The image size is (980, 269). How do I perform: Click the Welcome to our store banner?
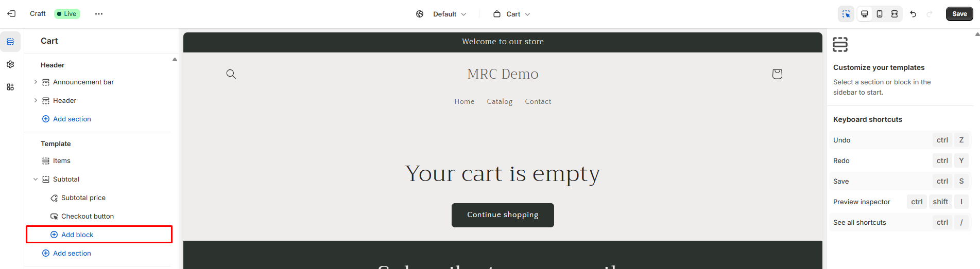click(503, 42)
